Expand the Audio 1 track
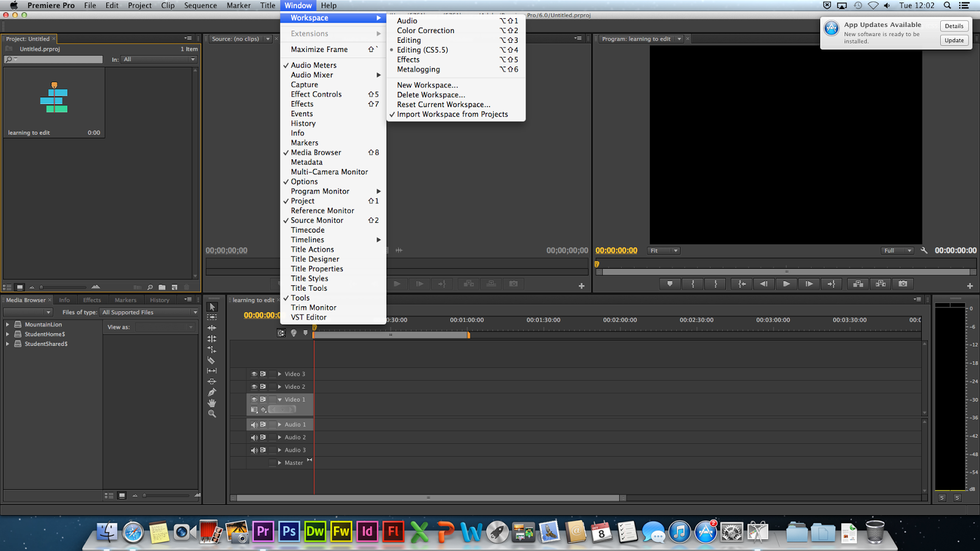The width and height of the screenshot is (980, 551). point(279,425)
